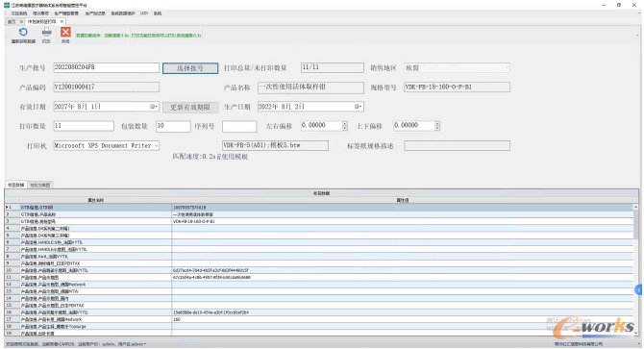
Task: Select the row 12 attribute ending with Medwork
Action: coord(53,285)
